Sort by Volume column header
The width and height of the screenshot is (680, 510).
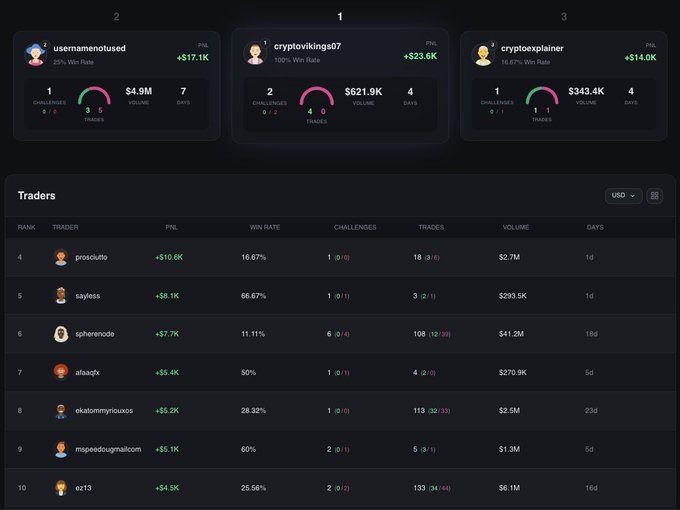[x=515, y=227]
